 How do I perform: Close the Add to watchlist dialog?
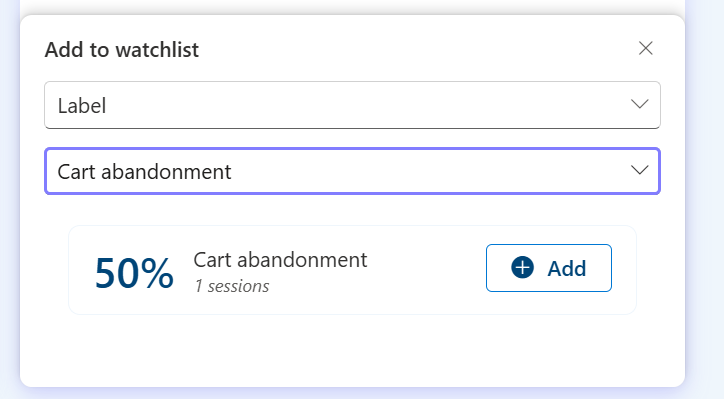click(x=646, y=48)
